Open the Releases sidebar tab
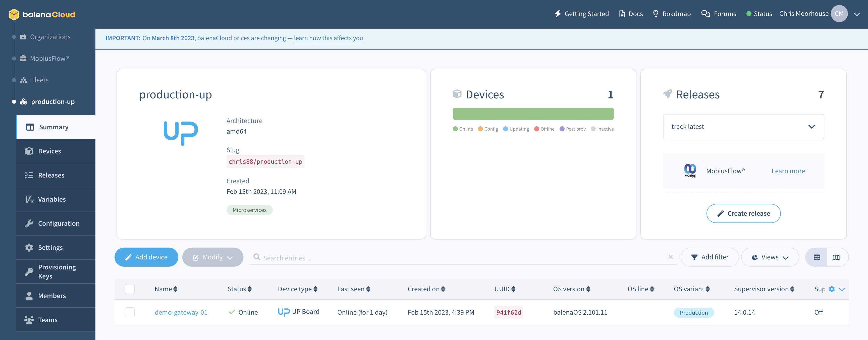 tap(56, 175)
